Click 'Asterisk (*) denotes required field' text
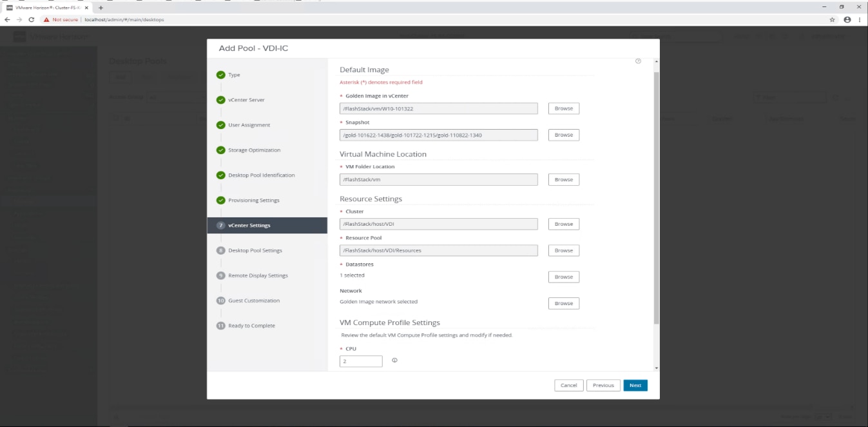868x427 pixels. 381,83
